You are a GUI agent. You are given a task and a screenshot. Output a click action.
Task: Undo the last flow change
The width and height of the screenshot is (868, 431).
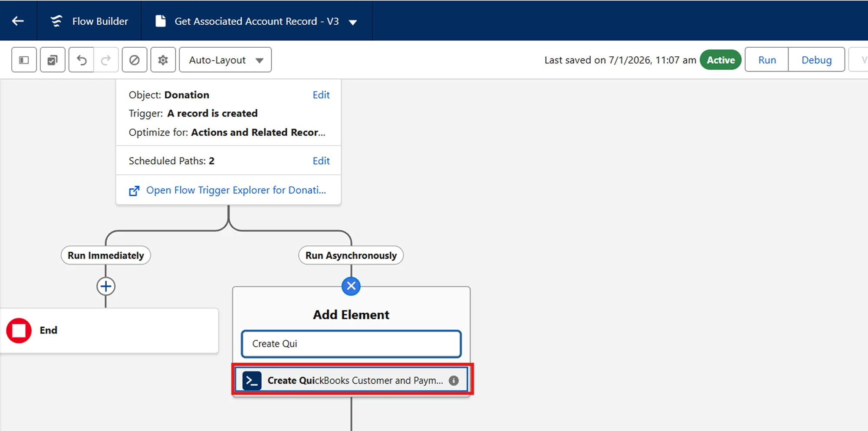pos(81,59)
